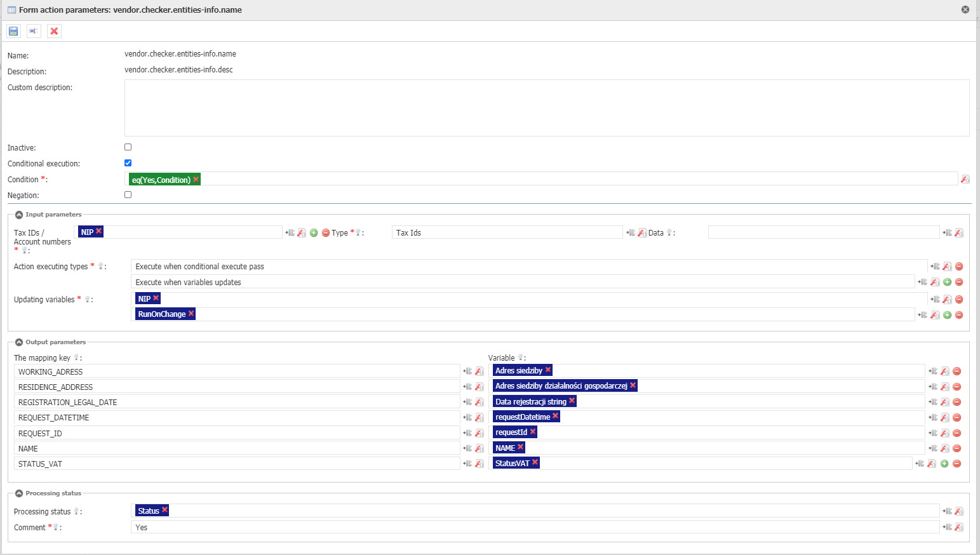Screen dimensions: 980x555
Task: Remove the WORKING_ADRESS mapping row with red minus
Action: (x=957, y=371)
